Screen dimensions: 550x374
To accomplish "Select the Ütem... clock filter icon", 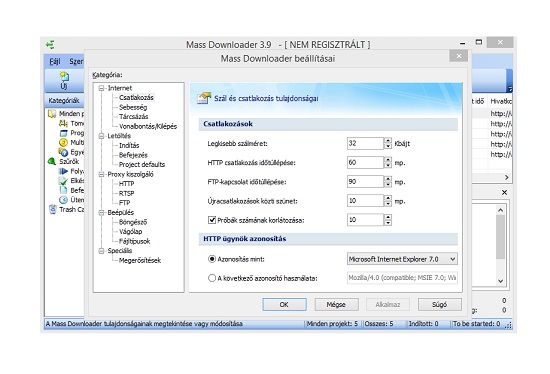I will coord(63,200).
